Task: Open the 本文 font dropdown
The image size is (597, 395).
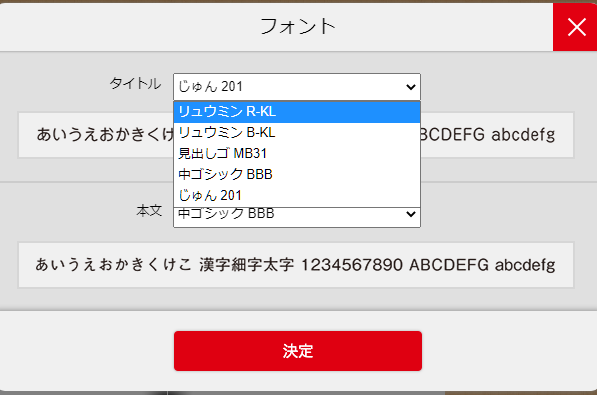Action: pos(297,217)
